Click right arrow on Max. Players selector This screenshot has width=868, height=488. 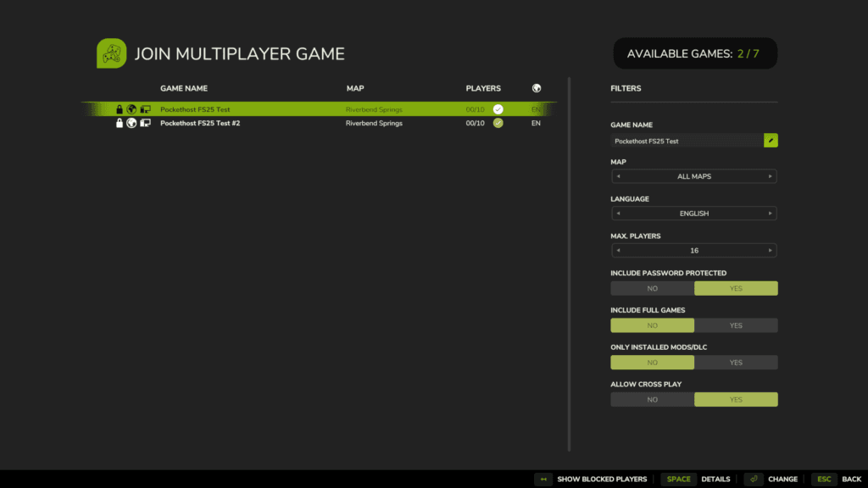(770, 251)
